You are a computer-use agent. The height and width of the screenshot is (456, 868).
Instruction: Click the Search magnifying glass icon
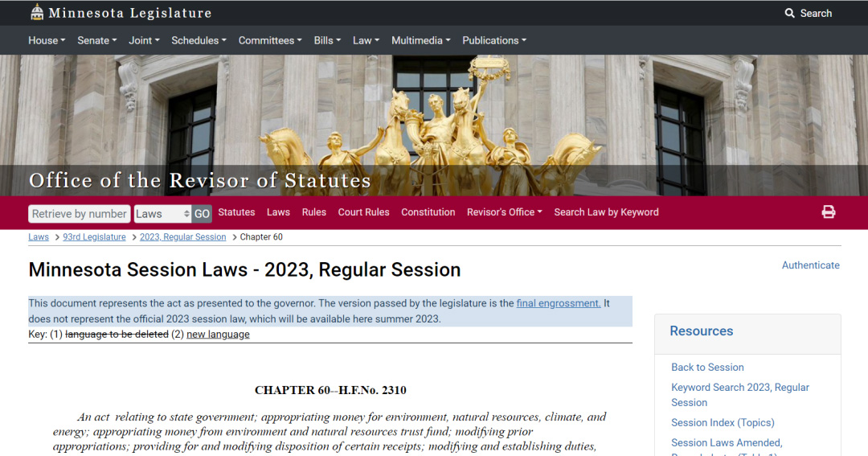(x=790, y=13)
